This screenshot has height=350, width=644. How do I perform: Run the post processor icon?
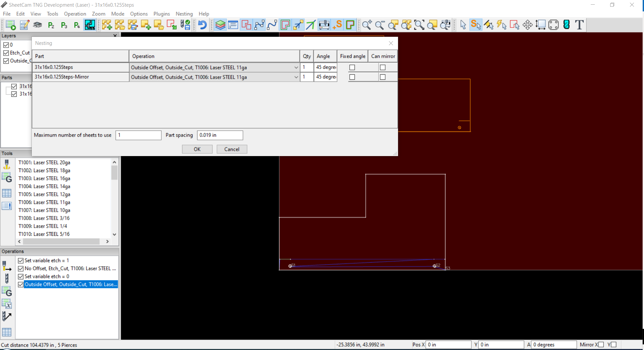coord(11,25)
